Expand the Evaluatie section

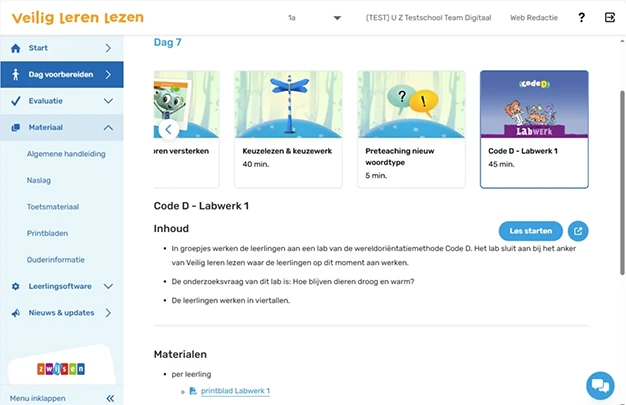[108, 101]
